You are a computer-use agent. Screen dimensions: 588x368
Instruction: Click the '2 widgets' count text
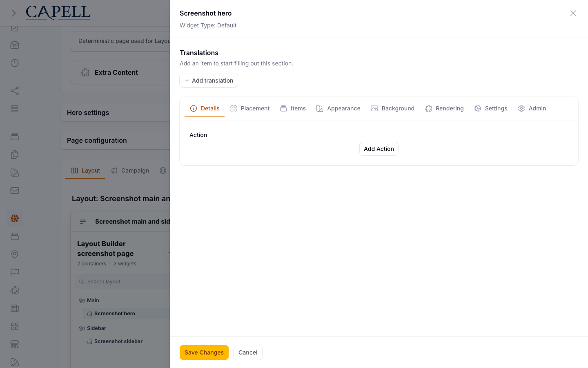point(125,264)
